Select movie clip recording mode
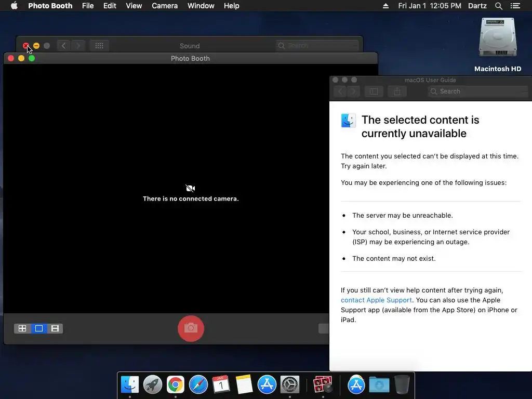 pos(55,328)
